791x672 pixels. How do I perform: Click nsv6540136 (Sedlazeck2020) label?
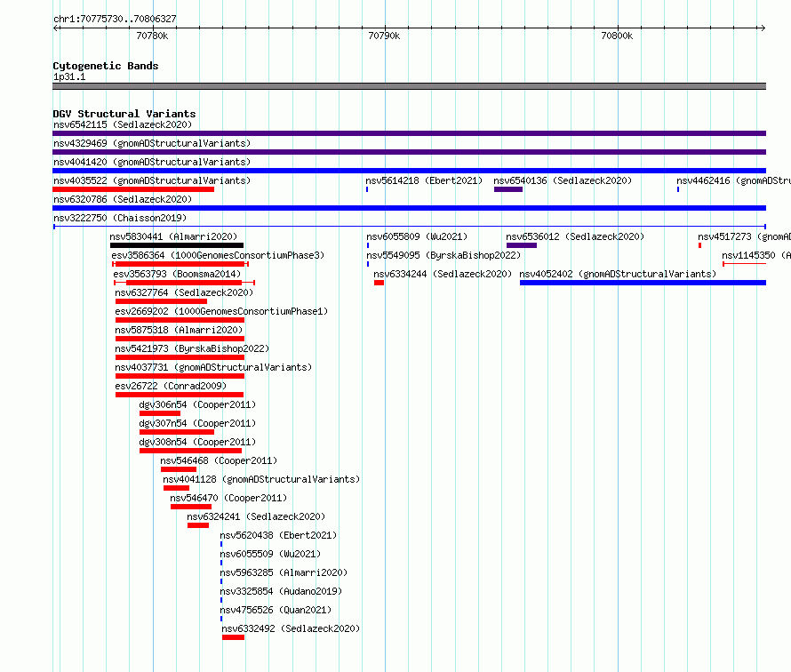click(563, 180)
